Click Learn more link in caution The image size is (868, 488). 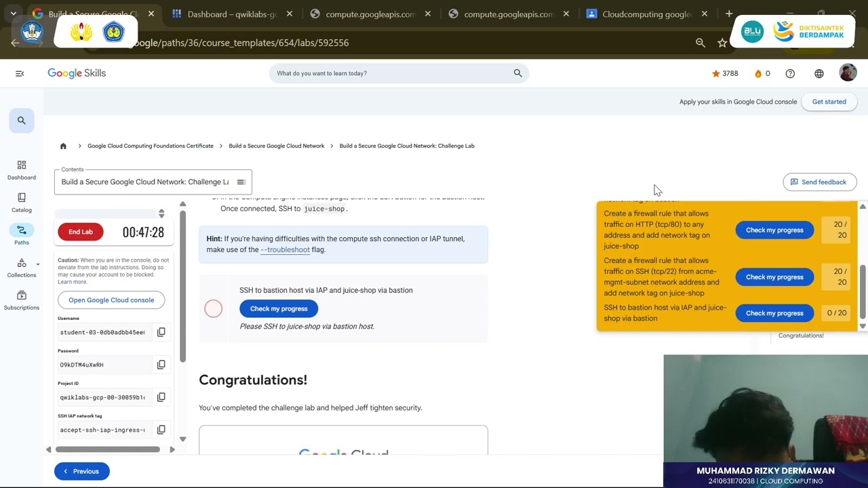(x=72, y=282)
